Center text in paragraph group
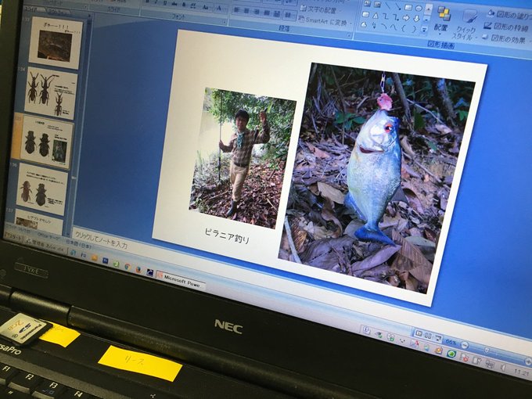The height and width of the screenshot is (399, 532). 246,11
